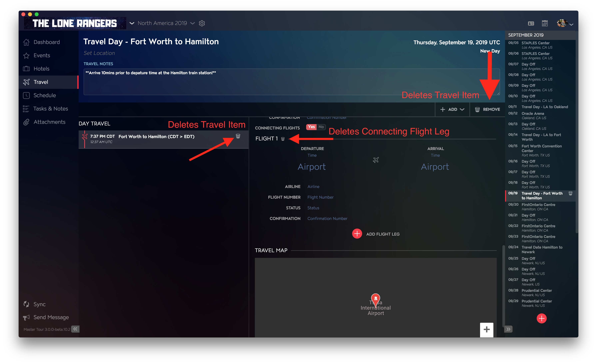Delete Flight 1 leg trash icon
597x364 pixels.
tap(283, 139)
